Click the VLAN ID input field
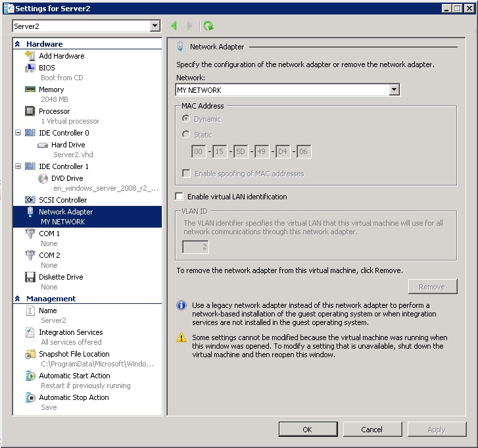 pyautogui.click(x=195, y=247)
